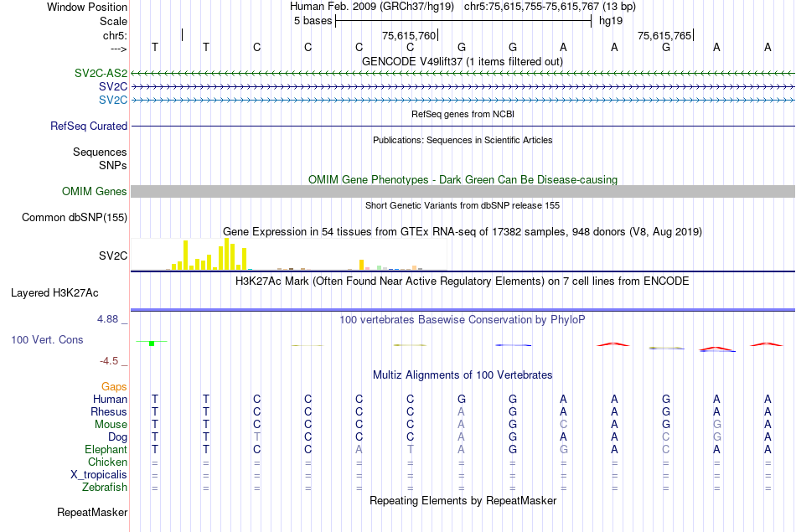The image size is (796, 532).
Task: Select the Zebrafish species label
Action: click(x=105, y=487)
